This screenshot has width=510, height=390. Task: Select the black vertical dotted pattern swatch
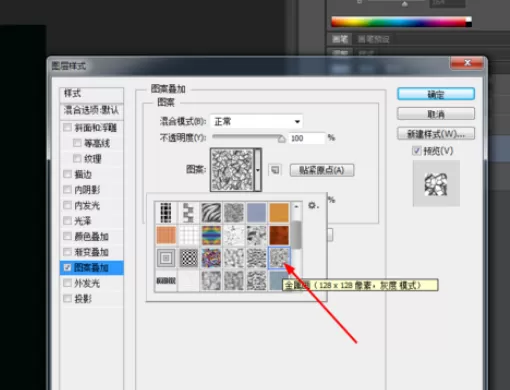(x=166, y=212)
